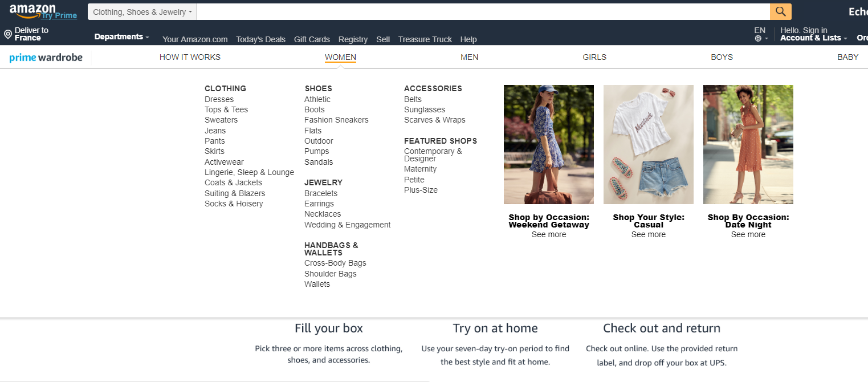Click See more under Weekend Getaway

pos(549,234)
